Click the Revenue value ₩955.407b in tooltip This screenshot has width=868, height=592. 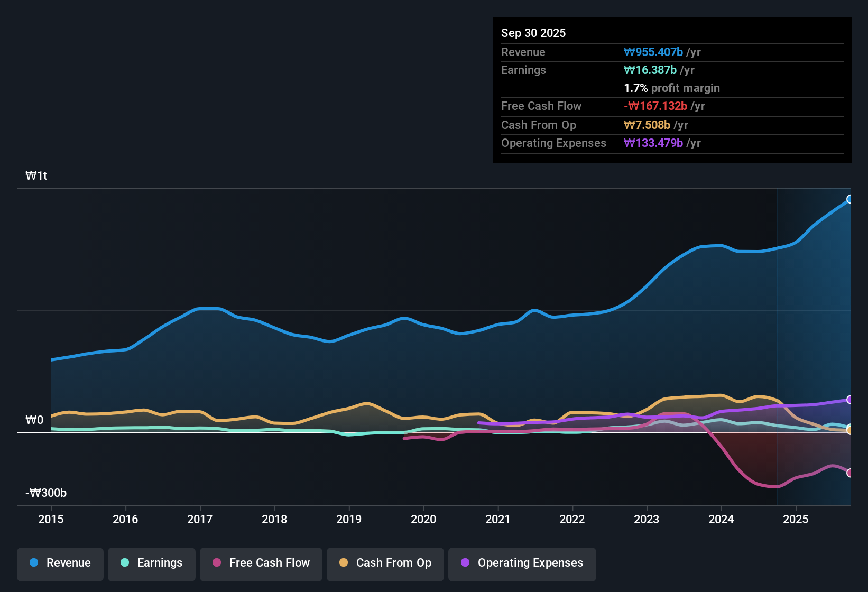[654, 52]
